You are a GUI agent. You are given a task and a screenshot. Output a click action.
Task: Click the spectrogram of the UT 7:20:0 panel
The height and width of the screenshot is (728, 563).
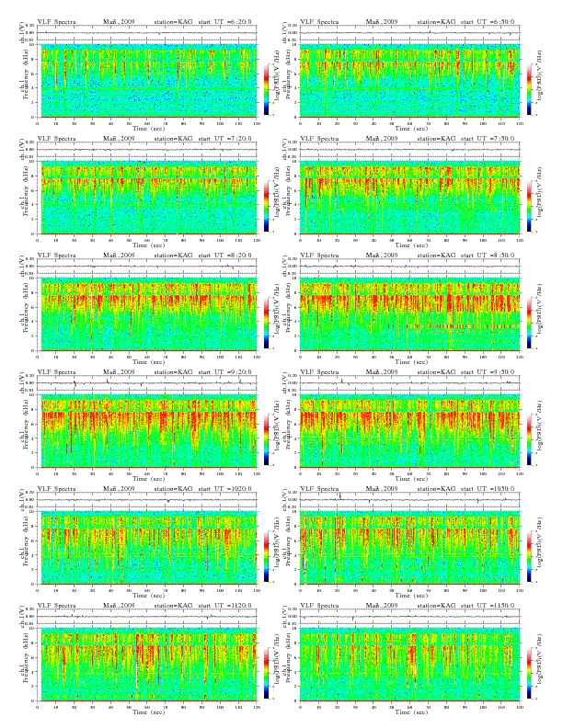point(147,198)
